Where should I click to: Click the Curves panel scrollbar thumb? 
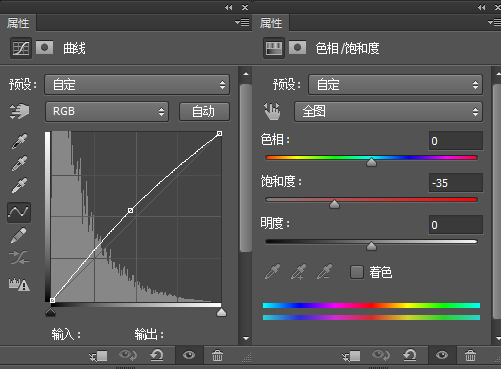(x=246, y=168)
